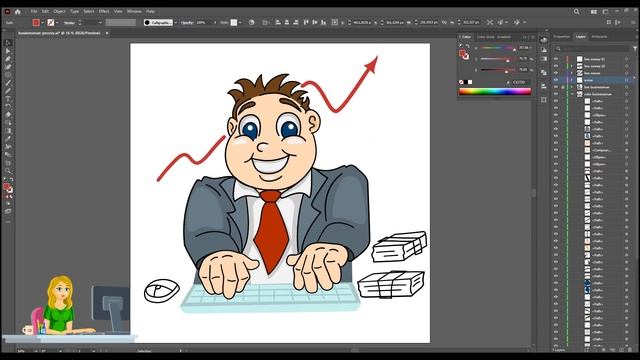
Task: Select the Pen tool
Action: pos(8,59)
